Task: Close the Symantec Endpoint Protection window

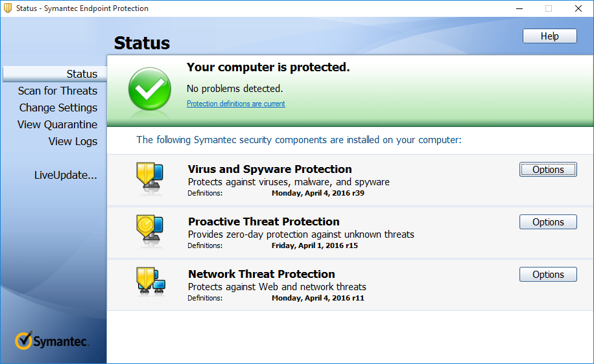Action: pos(578,8)
